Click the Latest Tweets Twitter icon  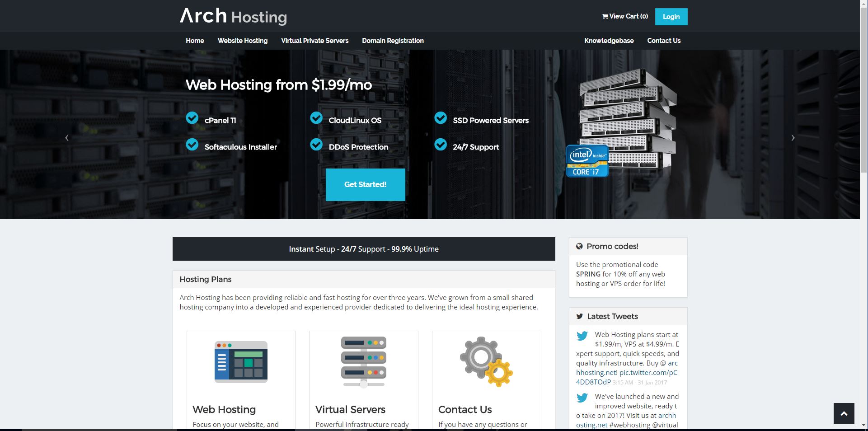pyautogui.click(x=580, y=316)
